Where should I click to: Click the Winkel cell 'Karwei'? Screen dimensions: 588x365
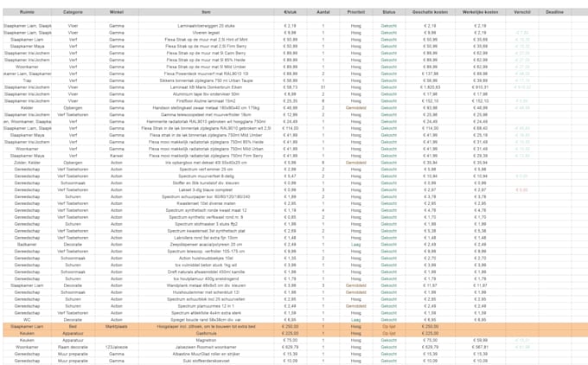[117, 156]
